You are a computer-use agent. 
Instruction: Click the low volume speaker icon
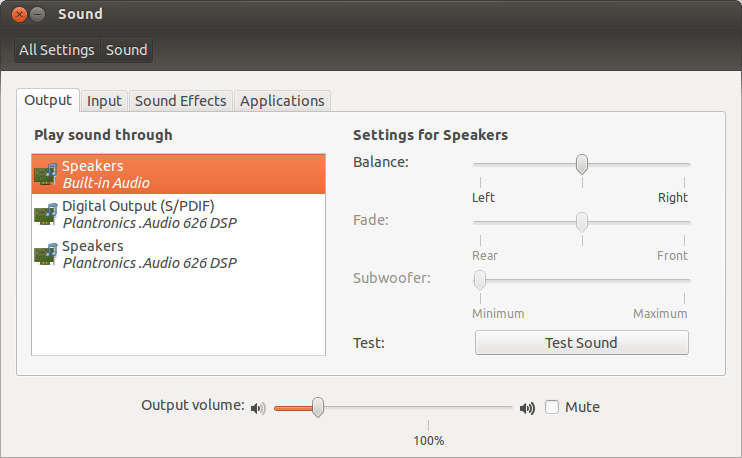[259, 408]
